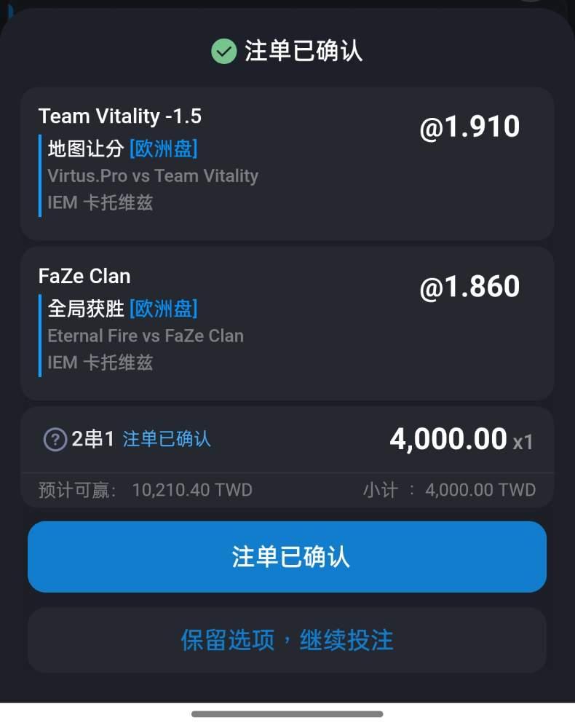Tap the blue 注单已确认 status next to 2串1

(167, 439)
